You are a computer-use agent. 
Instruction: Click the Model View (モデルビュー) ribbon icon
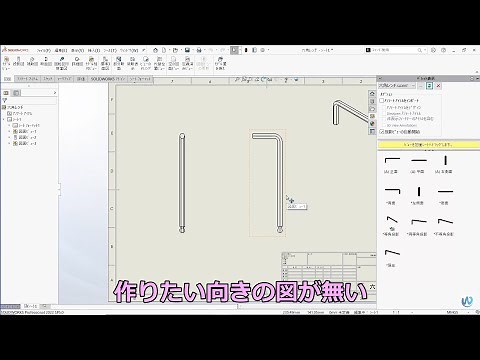6,63
